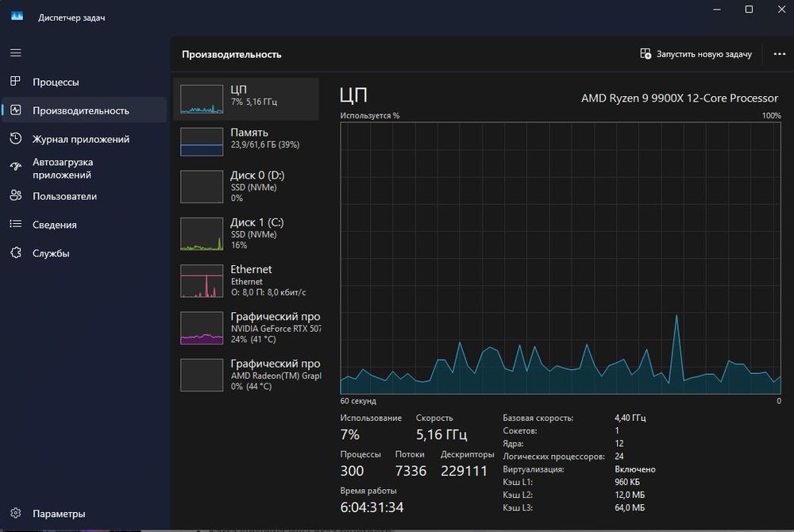Click the 300 processes count

(352, 471)
